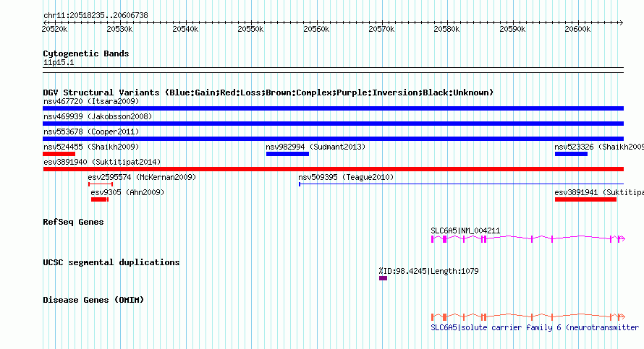Click the nsv467720 (Itsara2009) blue gain bar
The image size is (644, 349).
pos(333,108)
